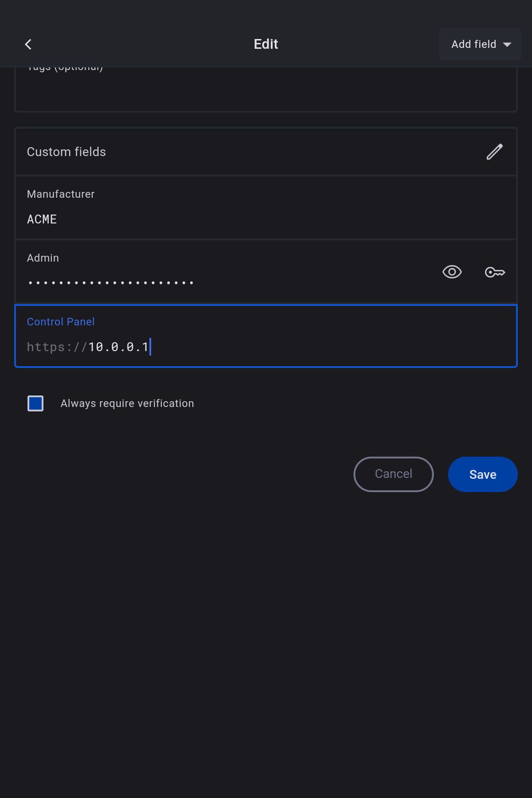
Task: Open password generator via the key icon
Action: tap(495, 272)
